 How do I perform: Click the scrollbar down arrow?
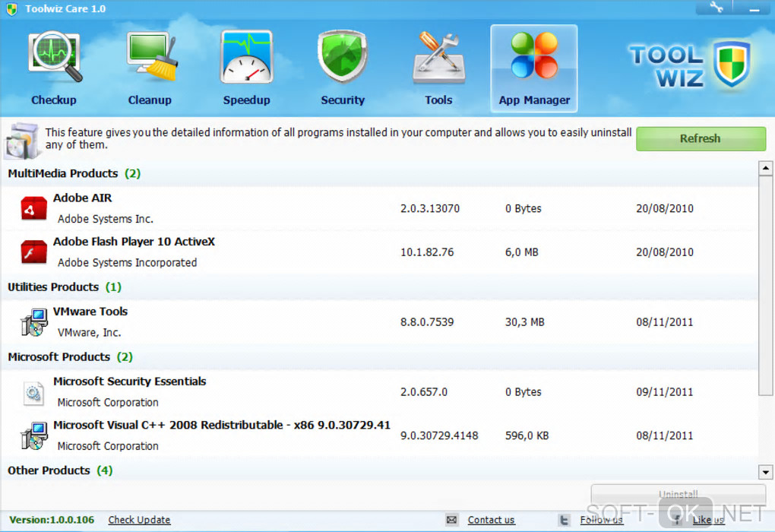[x=765, y=472]
